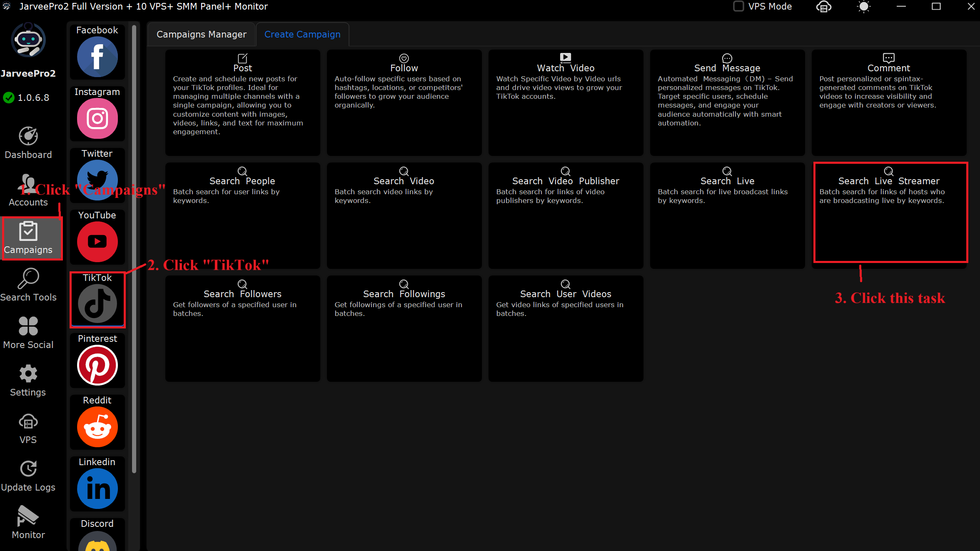This screenshot has width=980, height=551.
Task: Toggle light/dark theme sun icon
Action: point(864,7)
